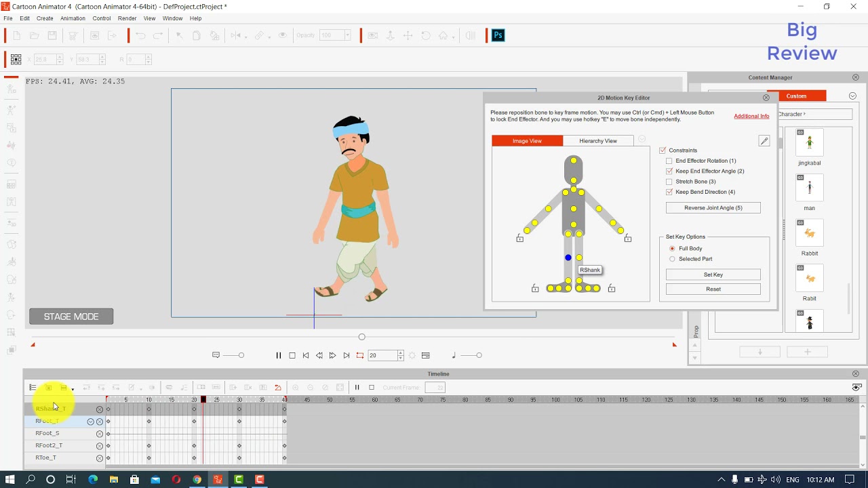Open the Marketplace shopping cart icon
The height and width of the screenshot is (488, 868).
[73, 35]
